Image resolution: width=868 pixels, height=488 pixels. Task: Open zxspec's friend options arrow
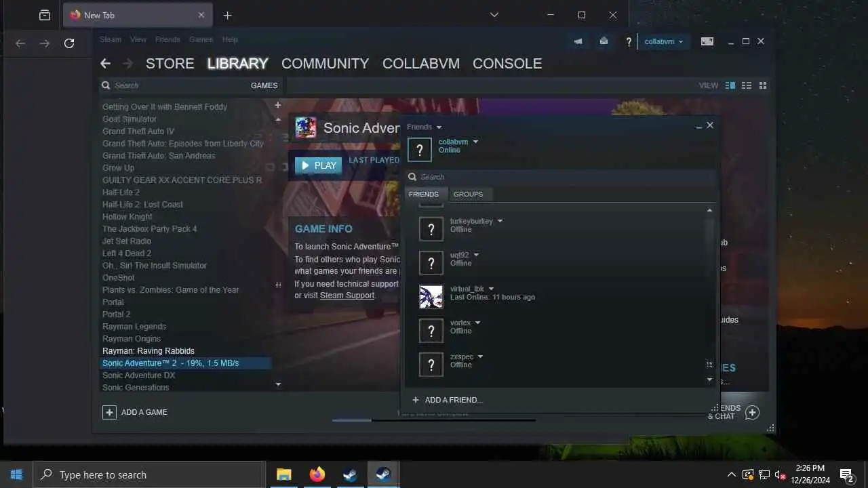(x=480, y=357)
